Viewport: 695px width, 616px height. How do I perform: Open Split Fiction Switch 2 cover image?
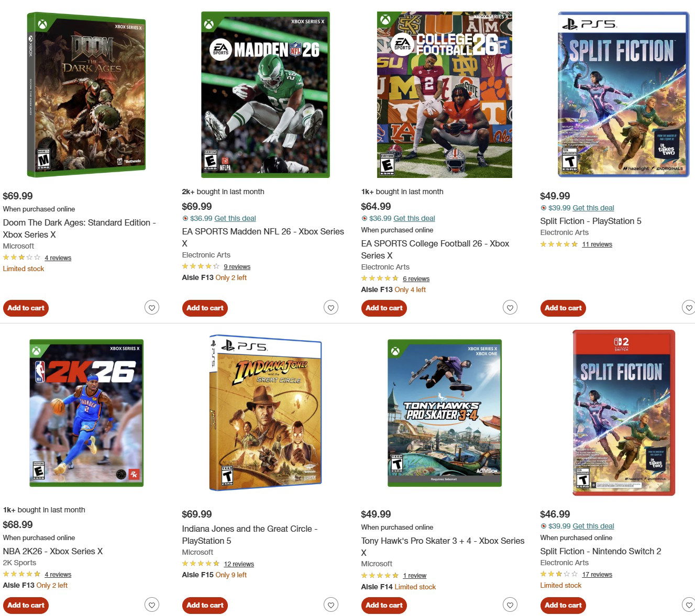[x=623, y=413]
